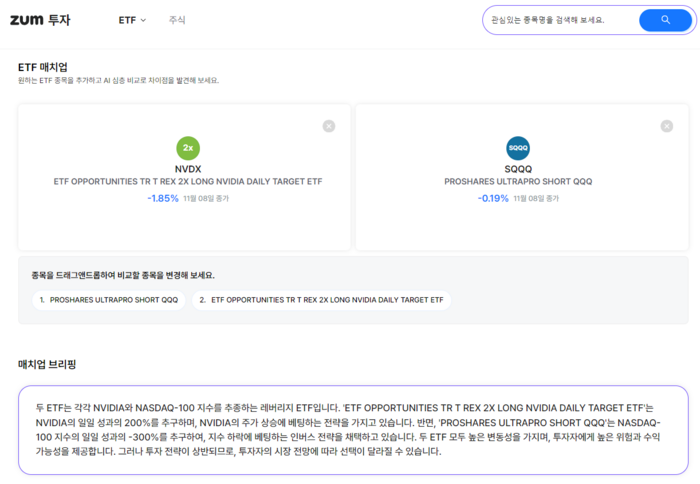Viewport: 700px width, 484px height.
Task: Click the NVDX 11월 08일 종가 date label
Action: point(206,199)
